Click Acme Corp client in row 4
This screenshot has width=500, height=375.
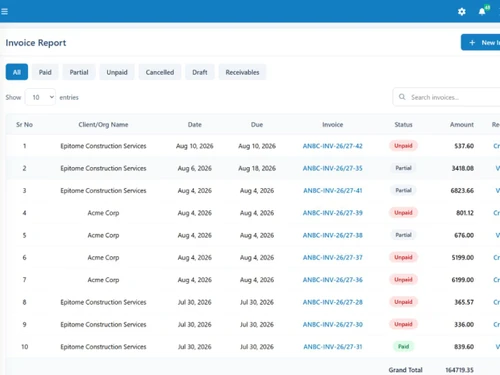(103, 213)
